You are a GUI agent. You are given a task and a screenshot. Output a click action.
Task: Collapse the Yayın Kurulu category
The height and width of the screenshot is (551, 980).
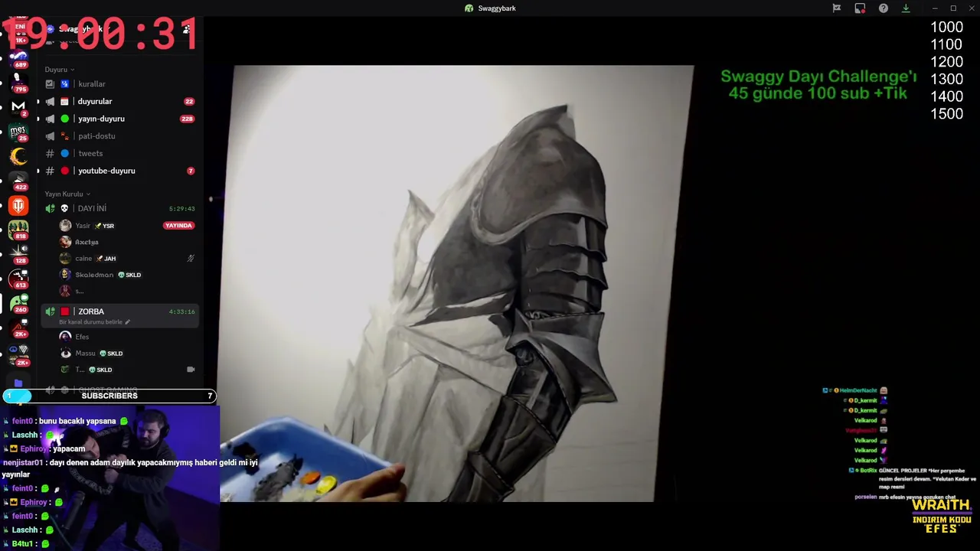(x=67, y=194)
